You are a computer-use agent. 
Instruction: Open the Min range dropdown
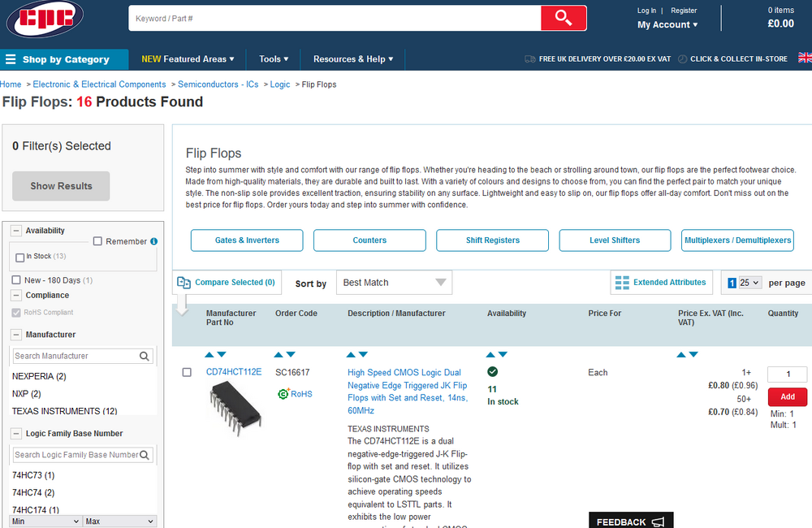pos(45,522)
